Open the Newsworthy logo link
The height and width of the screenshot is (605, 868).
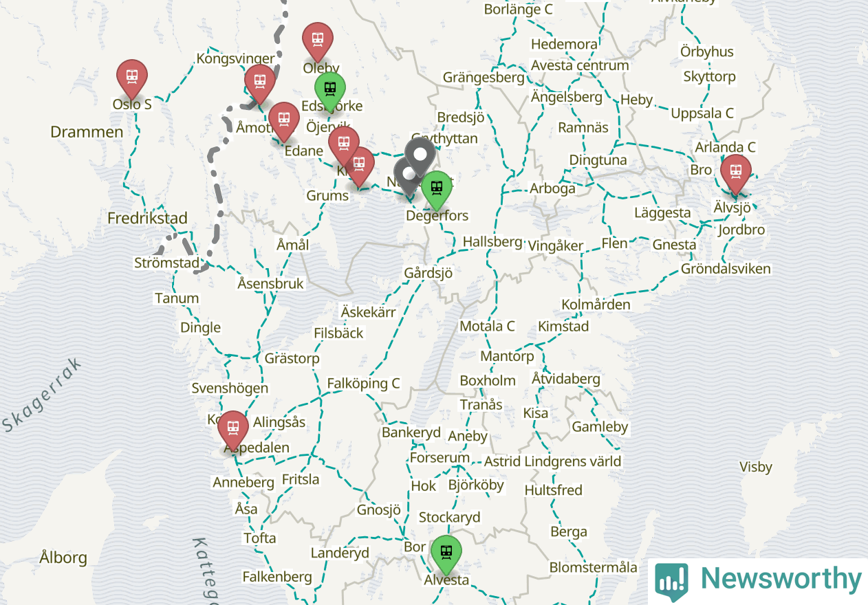758,580
